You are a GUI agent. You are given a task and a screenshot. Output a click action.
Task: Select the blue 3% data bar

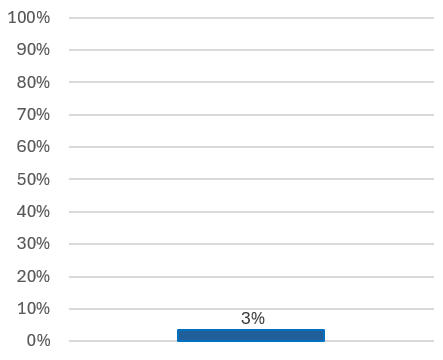251,335
